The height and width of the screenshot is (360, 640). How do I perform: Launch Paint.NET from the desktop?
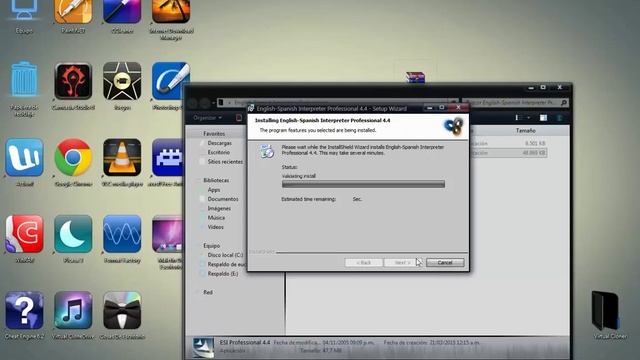click(73, 11)
